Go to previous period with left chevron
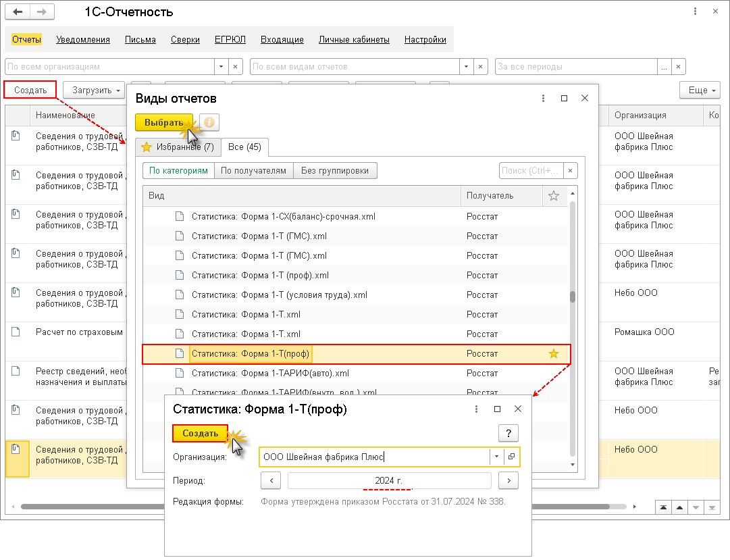730x560 pixels. pos(271,480)
